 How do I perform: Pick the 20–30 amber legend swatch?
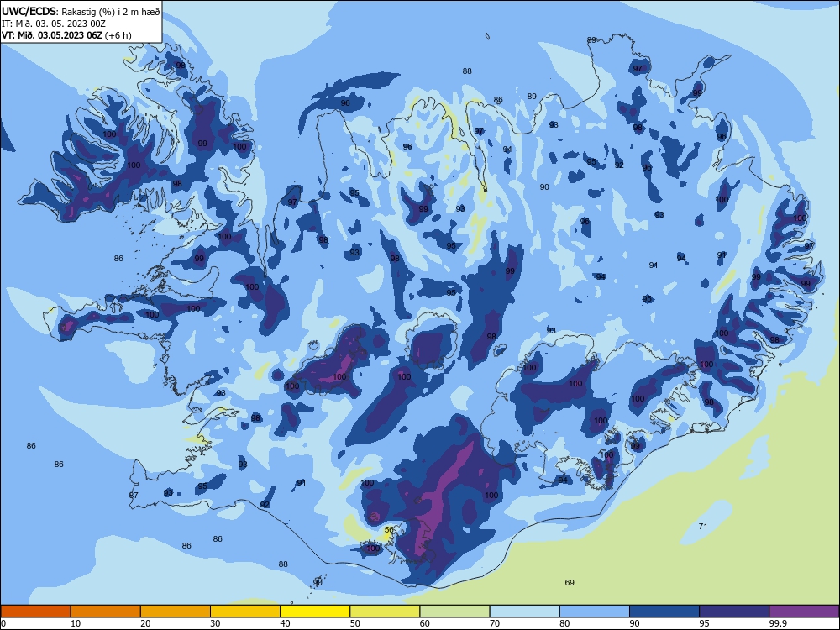point(176,612)
